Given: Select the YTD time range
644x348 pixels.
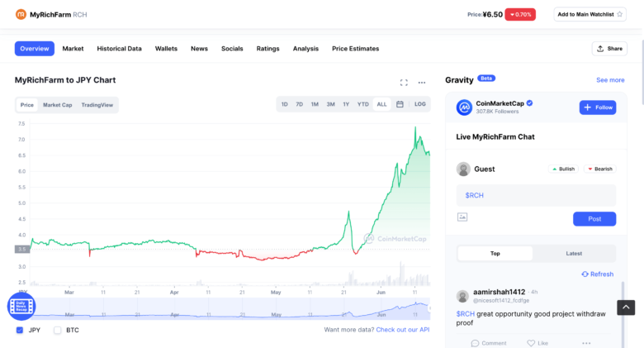Looking at the screenshot, I should coord(363,104).
